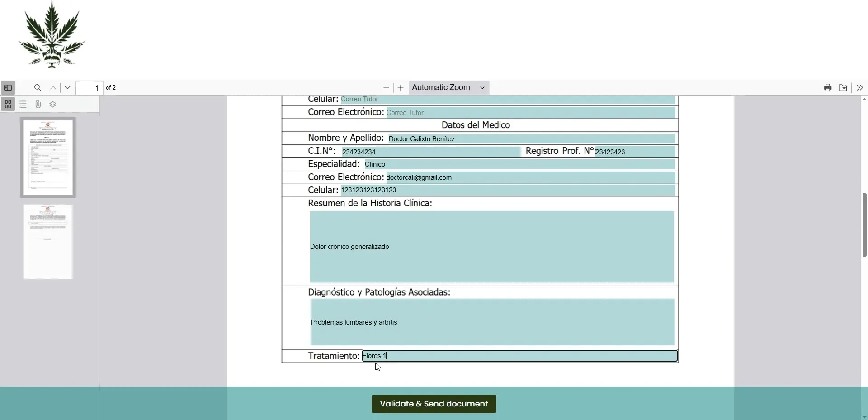Click the page number input box

[90, 88]
